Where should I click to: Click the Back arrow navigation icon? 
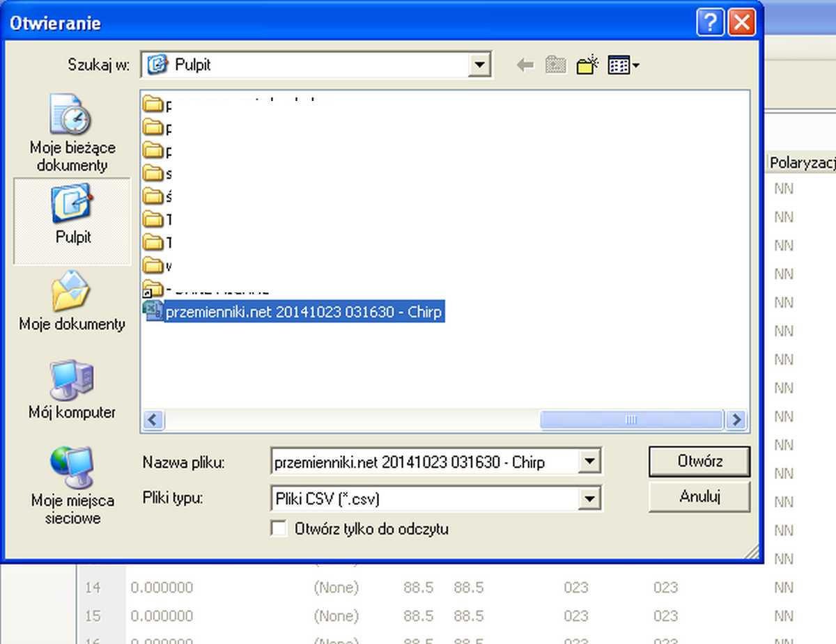[525, 66]
